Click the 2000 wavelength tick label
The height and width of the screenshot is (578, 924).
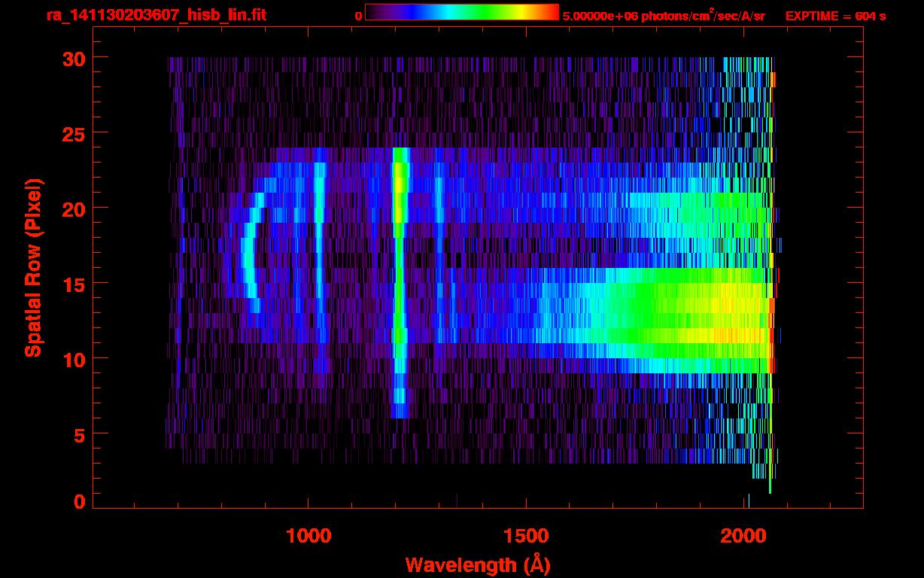pyautogui.click(x=745, y=536)
